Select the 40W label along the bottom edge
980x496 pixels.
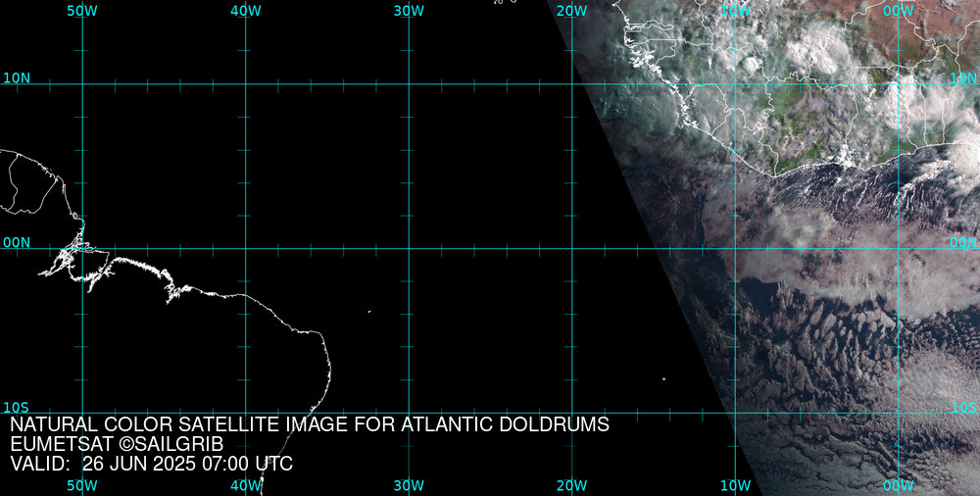click(x=246, y=485)
